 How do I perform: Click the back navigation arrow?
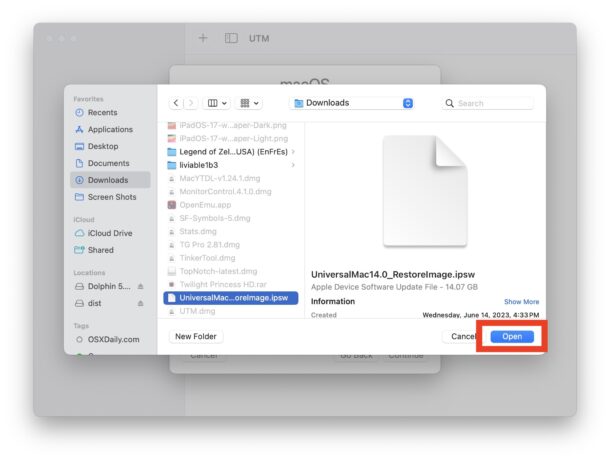coord(177,103)
